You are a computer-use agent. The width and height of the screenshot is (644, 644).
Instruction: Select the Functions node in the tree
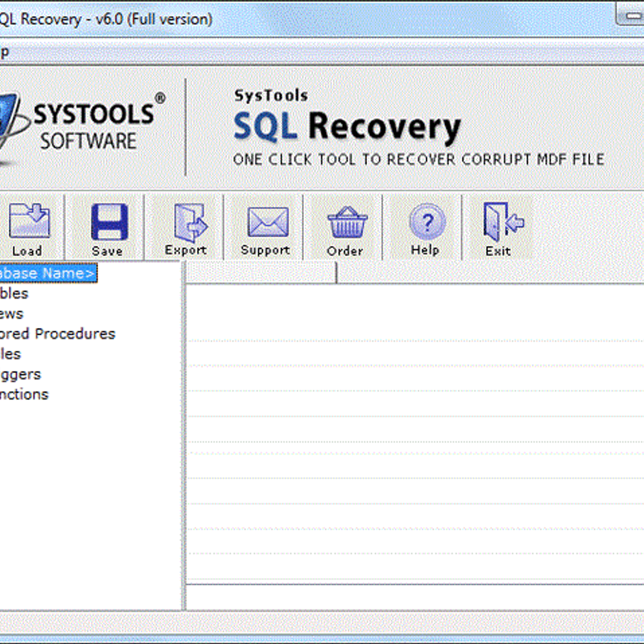tap(24, 394)
